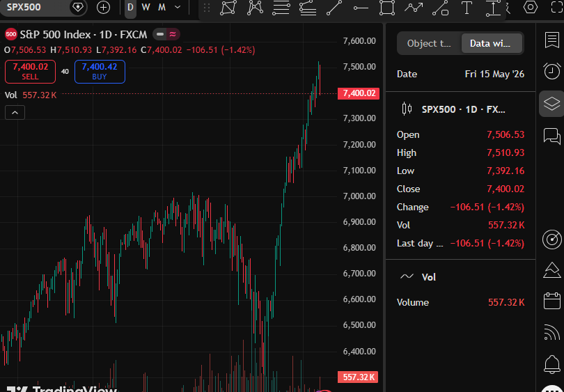Toggle the pink wavy approximate icon

click(173, 34)
